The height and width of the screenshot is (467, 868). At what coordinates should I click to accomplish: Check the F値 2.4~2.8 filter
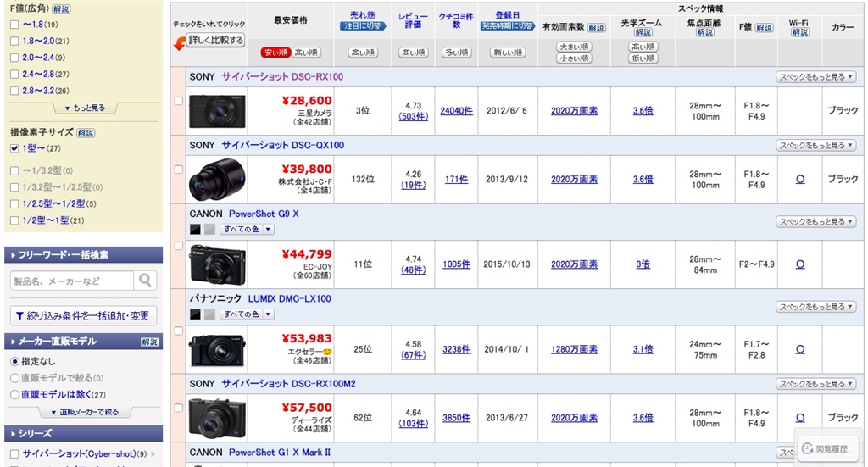tap(14, 74)
